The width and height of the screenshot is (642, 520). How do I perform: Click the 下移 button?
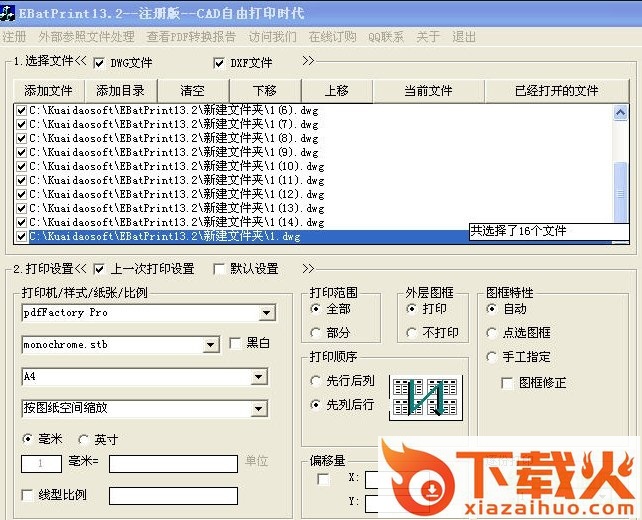(264, 90)
